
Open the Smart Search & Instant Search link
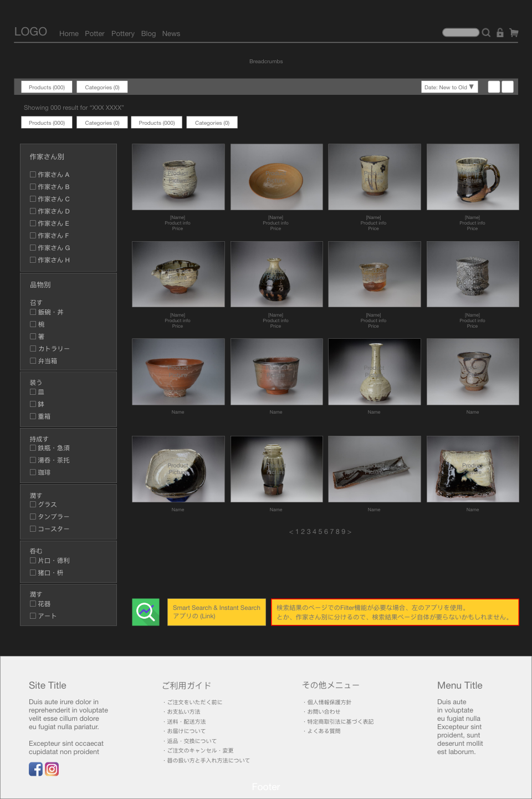pos(217,612)
